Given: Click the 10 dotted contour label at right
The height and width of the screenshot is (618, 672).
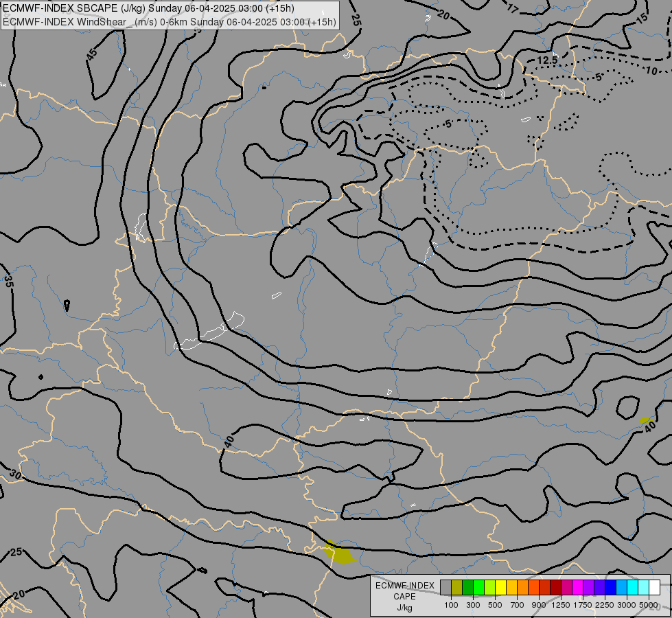Looking at the screenshot, I should pyautogui.click(x=651, y=71).
